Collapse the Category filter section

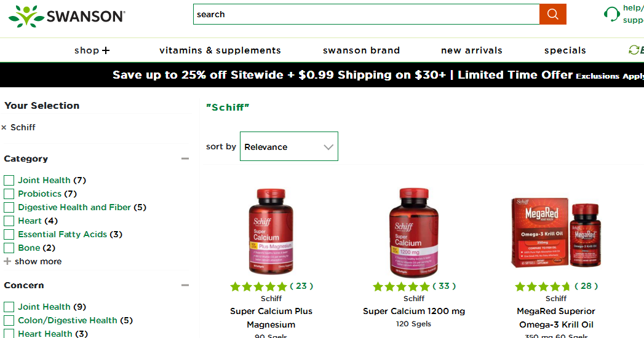pos(185,159)
